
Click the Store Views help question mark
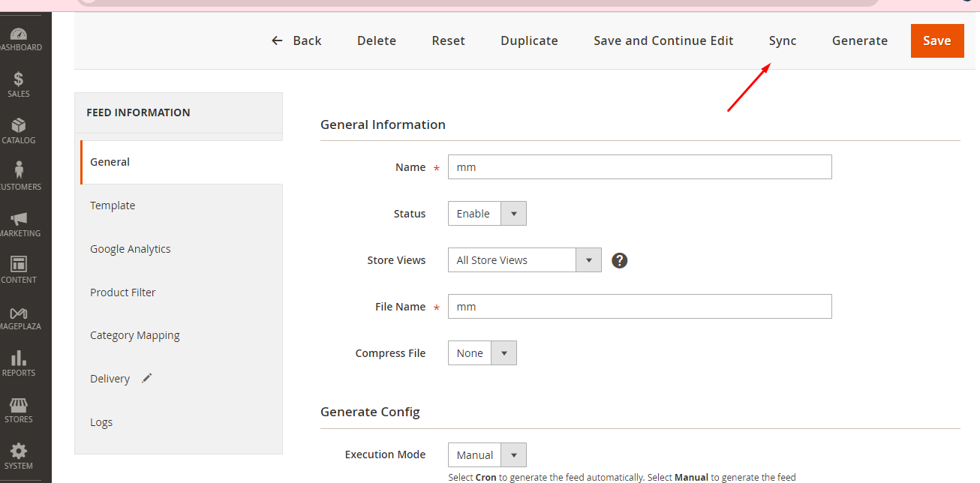pos(619,260)
